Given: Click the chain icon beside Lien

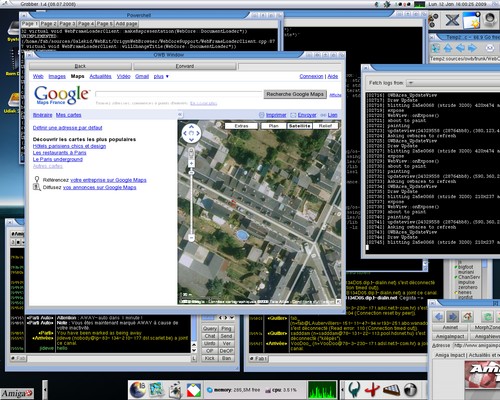Looking at the screenshot, I should (323, 115).
